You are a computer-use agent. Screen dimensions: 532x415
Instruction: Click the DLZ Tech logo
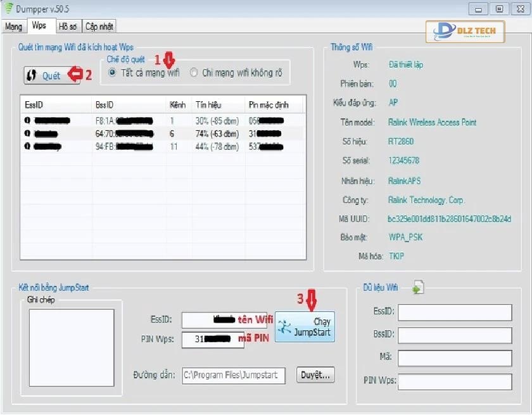[x=465, y=31]
